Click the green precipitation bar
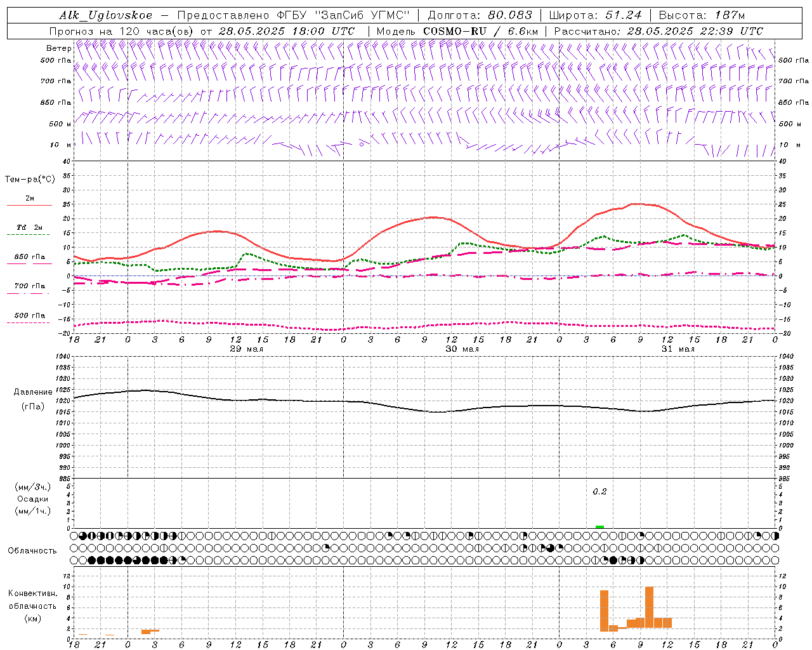Viewport: 812px width, 650px height. coord(599,527)
